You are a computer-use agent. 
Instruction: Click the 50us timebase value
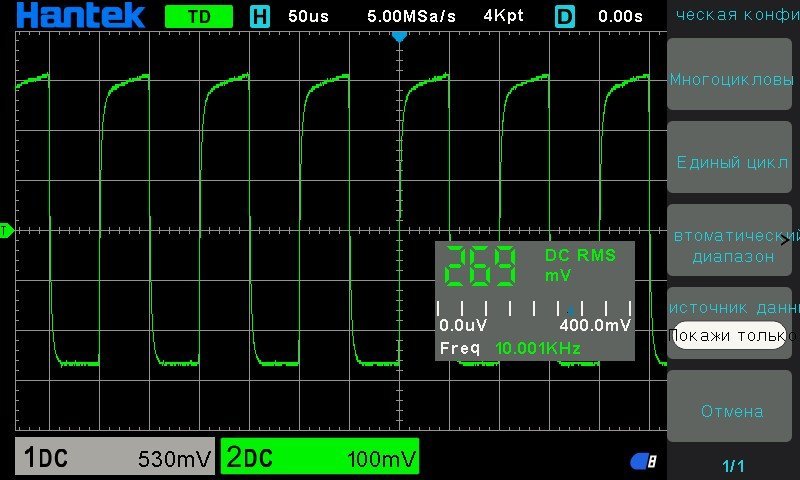309,16
